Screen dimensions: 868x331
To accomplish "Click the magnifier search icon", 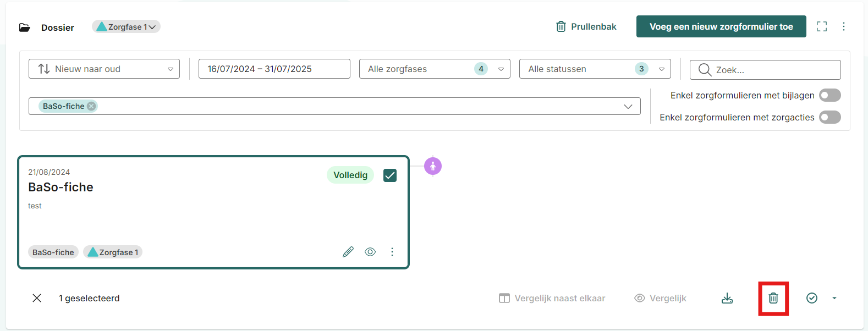I will coord(705,70).
